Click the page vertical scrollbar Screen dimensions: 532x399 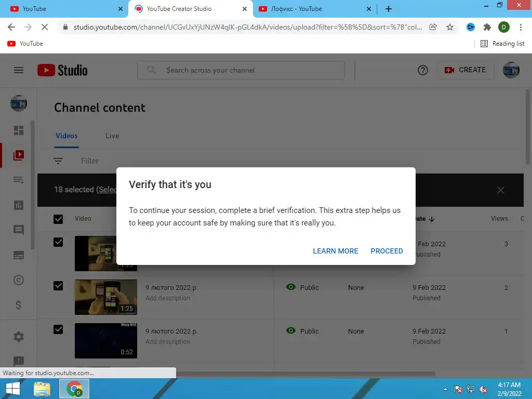528,126
